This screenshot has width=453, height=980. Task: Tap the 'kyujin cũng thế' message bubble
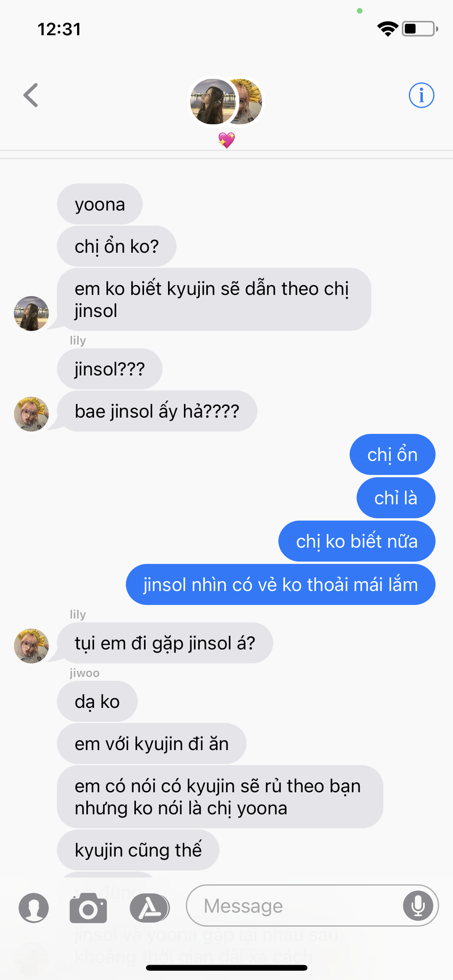point(138,850)
